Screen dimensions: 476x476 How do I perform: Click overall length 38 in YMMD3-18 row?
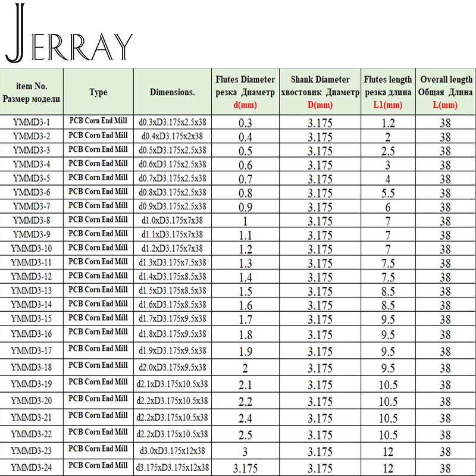coord(445,368)
